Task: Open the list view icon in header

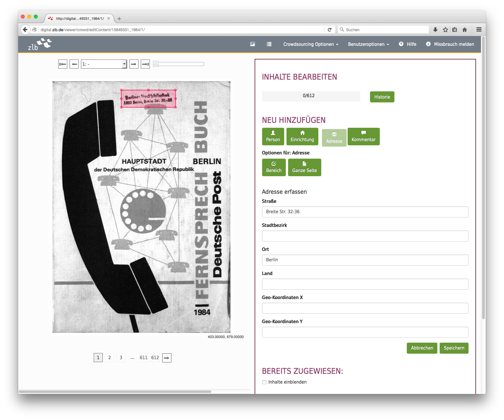Action: coord(269,44)
